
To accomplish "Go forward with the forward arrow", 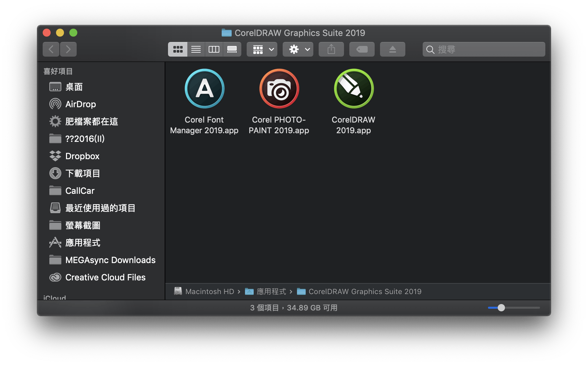I will pos(68,49).
